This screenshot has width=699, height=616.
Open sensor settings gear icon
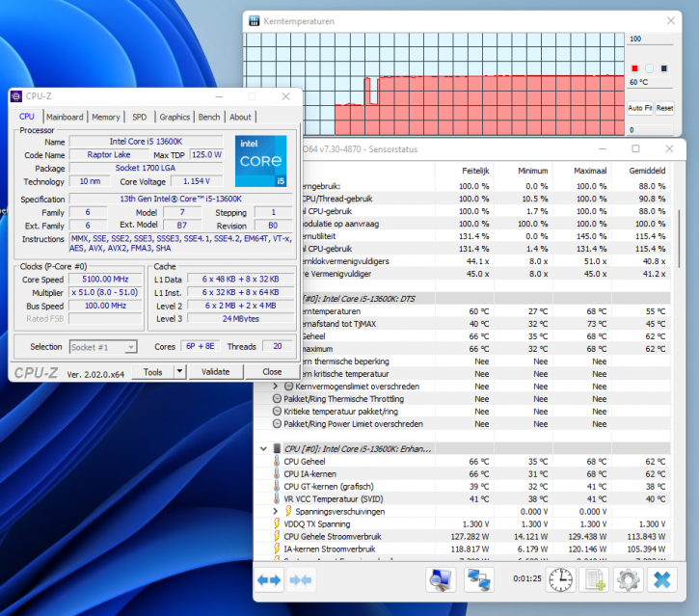(x=628, y=579)
